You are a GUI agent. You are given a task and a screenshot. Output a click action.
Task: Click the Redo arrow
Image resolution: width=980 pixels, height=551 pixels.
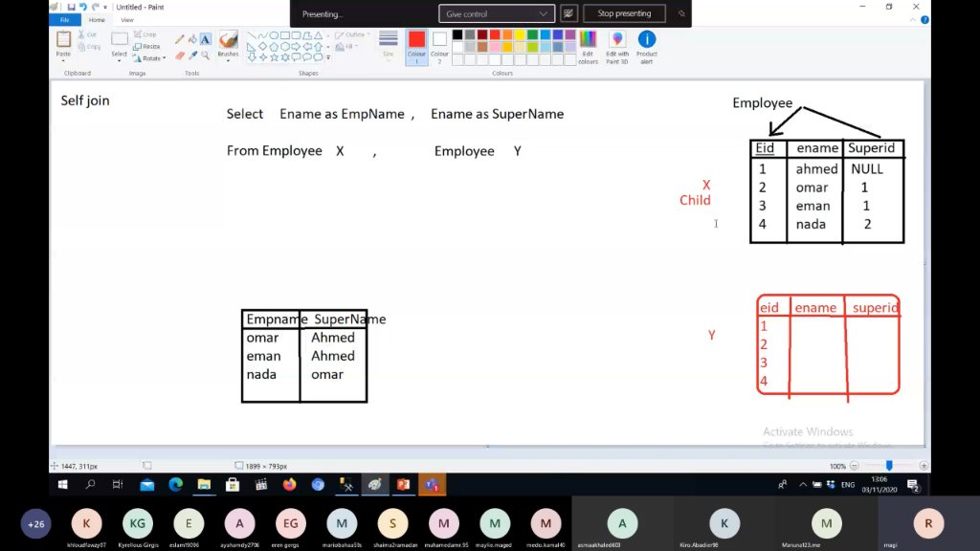(x=95, y=7)
